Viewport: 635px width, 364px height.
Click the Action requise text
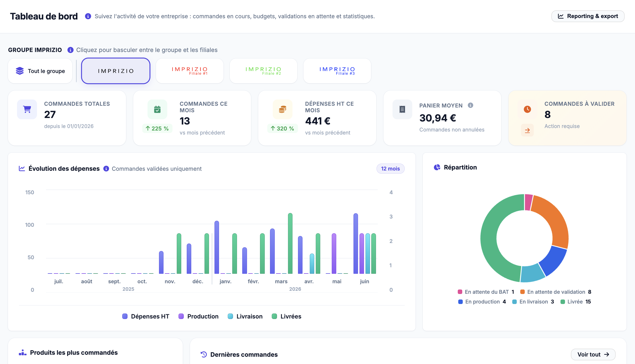(562, 126)
